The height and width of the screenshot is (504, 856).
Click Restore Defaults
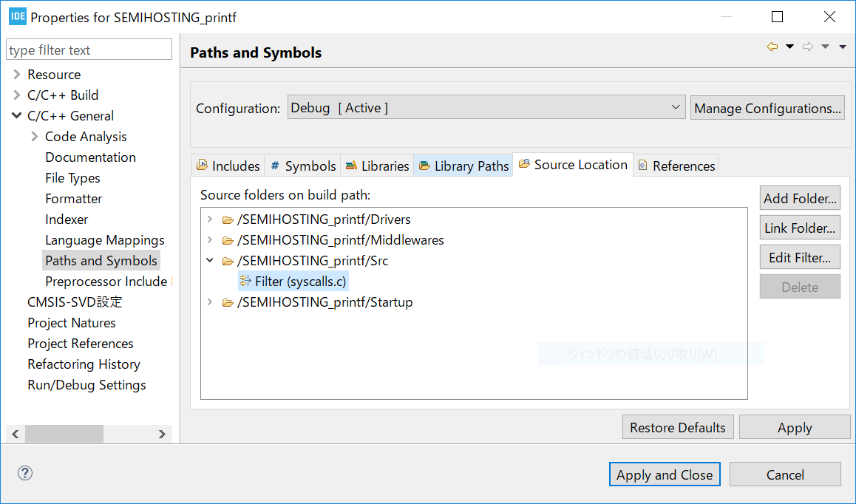[x=677, y=426]
